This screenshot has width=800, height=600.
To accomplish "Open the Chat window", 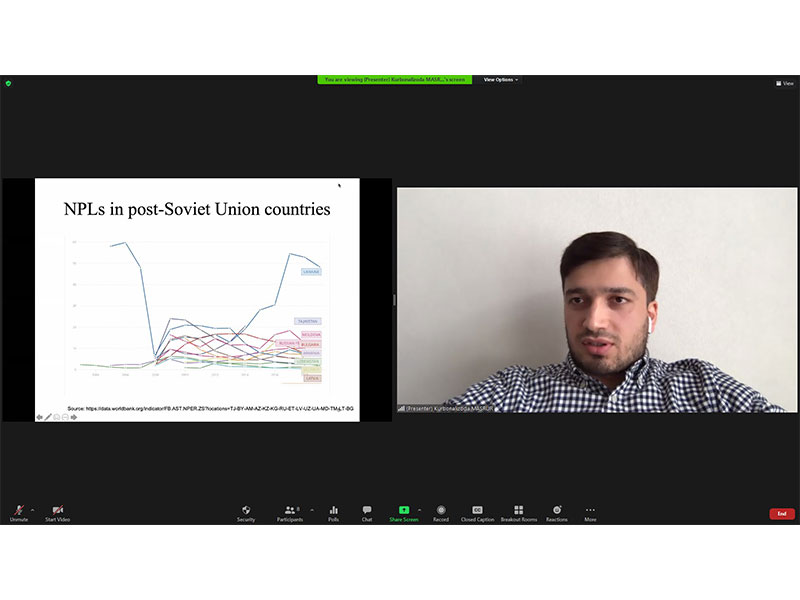I will [x=367, y=513].
